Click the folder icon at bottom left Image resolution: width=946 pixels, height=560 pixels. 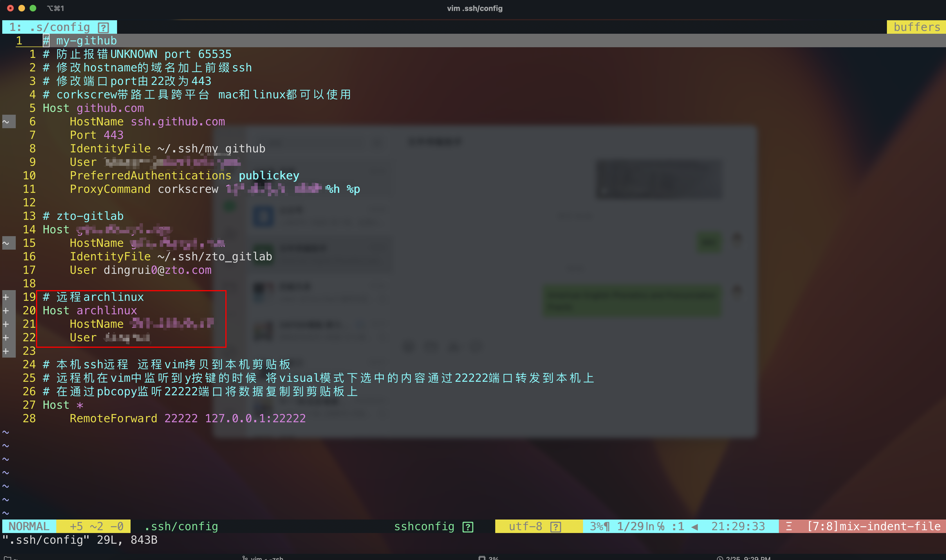(8, 558)
